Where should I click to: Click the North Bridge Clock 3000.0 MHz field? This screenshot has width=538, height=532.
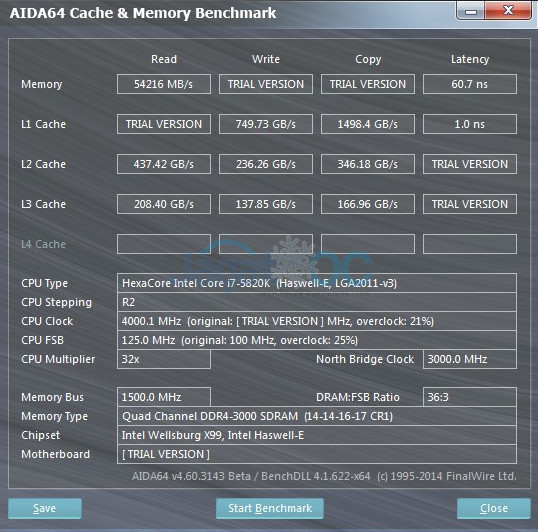coord(470,359)
